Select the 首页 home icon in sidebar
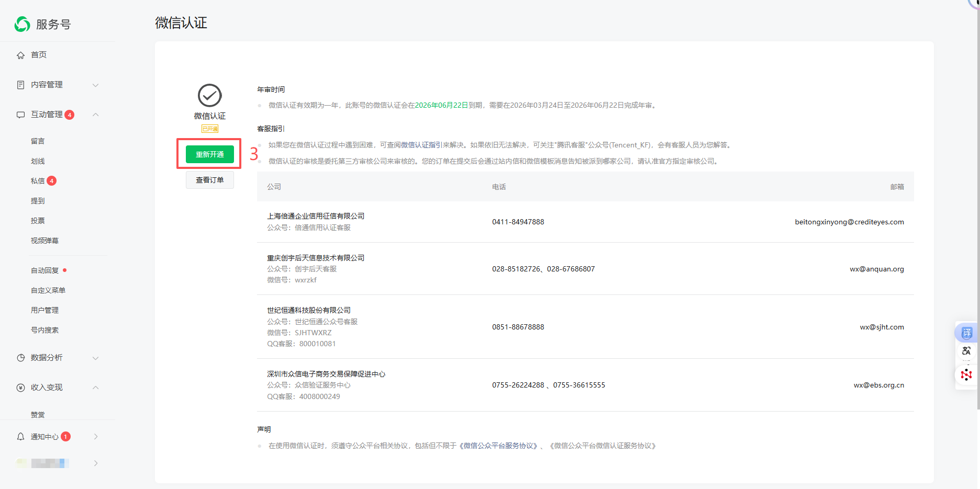Viewport: 980px width, 489px height. pyautogui.click(x=20, y=54)
